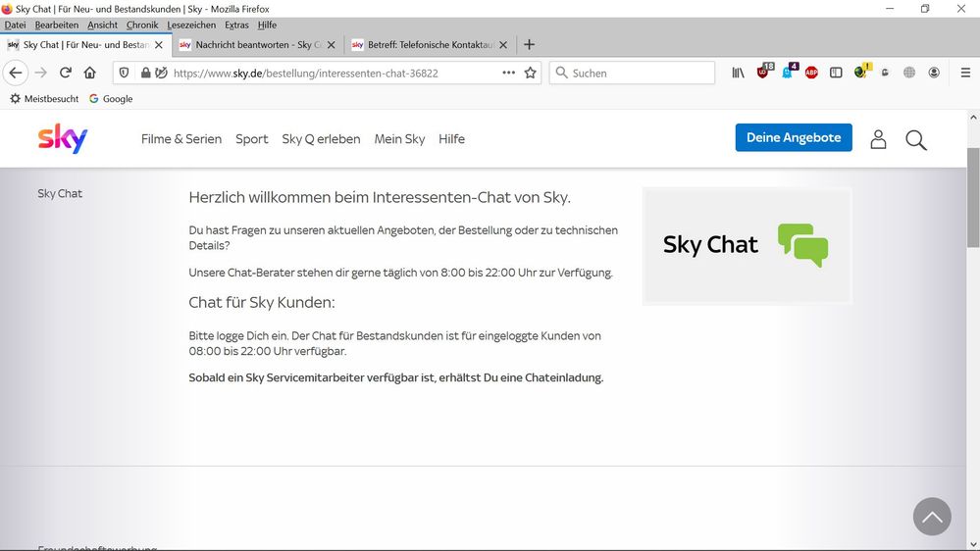
Task: Open the browser home page icon
Action: pyautogui.click(x=90, y=74)
